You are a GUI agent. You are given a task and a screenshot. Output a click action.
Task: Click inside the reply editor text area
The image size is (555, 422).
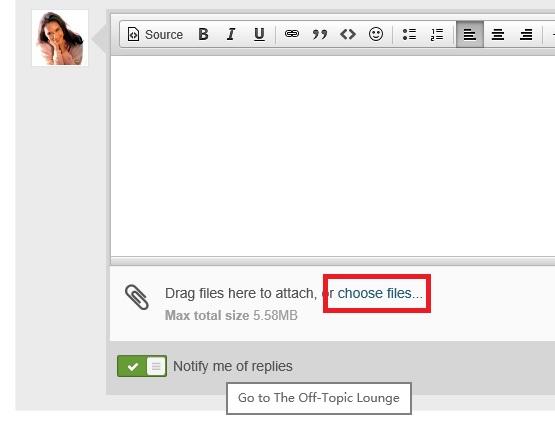tap(333, 156)
